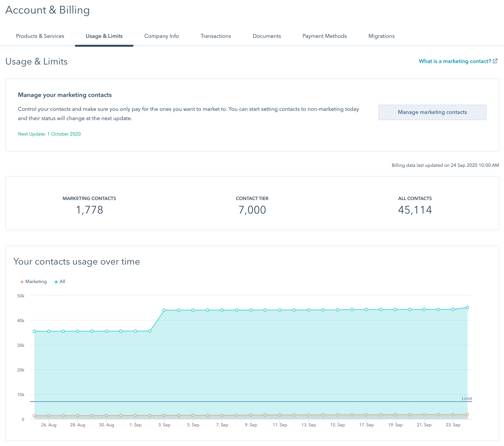Click the last Marketing contacts data point
Screen dimensions: 504x446
[467, 415]
